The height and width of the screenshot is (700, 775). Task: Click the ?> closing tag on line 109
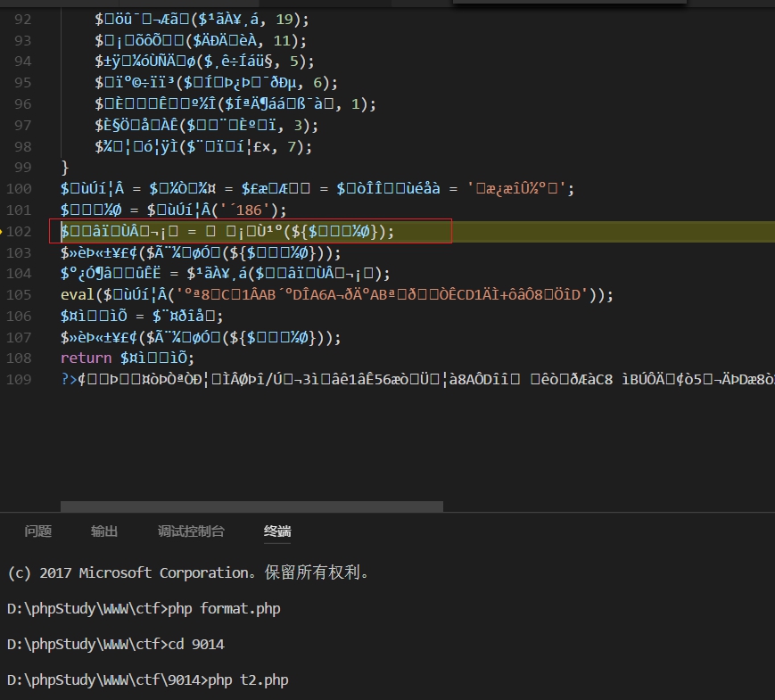[x=69, y=379]
